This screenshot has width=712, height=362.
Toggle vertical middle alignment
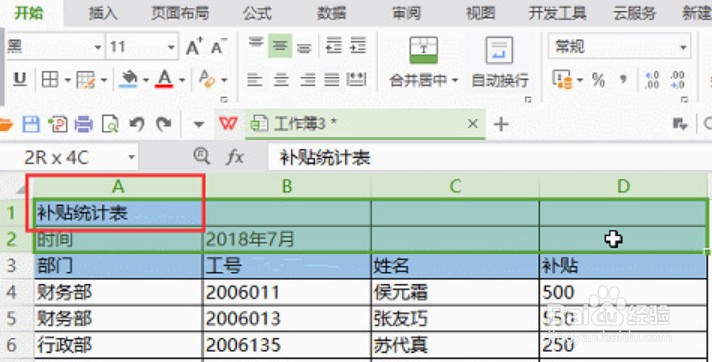tap(280, 45)
